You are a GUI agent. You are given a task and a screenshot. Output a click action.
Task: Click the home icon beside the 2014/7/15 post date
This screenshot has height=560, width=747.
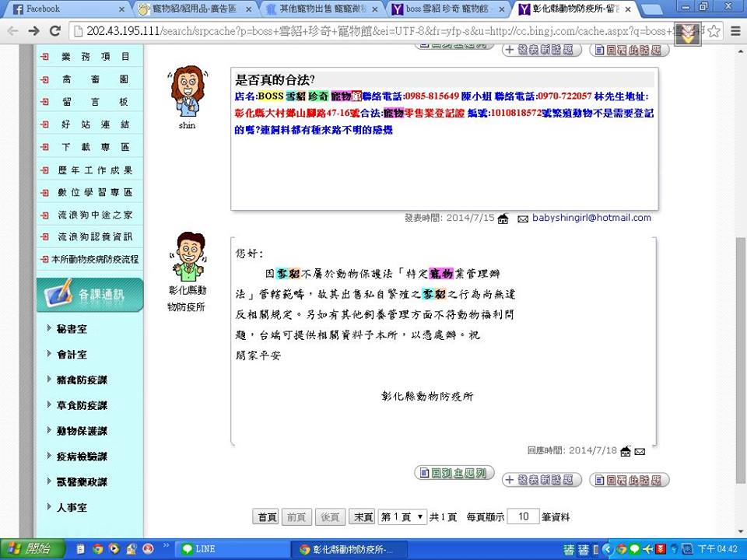pos(503,219)
